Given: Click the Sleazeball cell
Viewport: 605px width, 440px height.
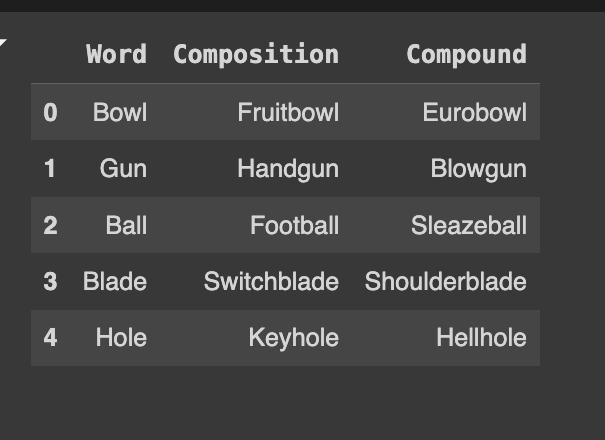Looking at the screenshot, I should (x=468, y=225).
